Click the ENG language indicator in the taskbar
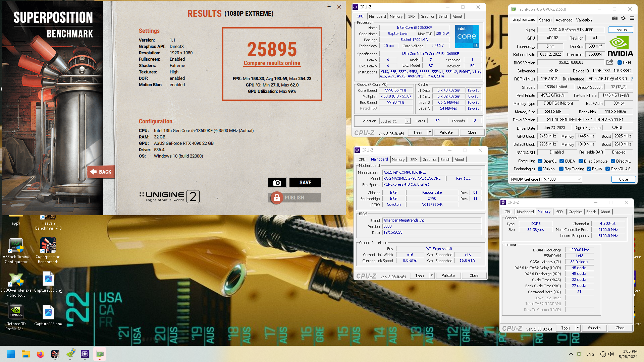The image size is (644, 362). tap(590, 354)
